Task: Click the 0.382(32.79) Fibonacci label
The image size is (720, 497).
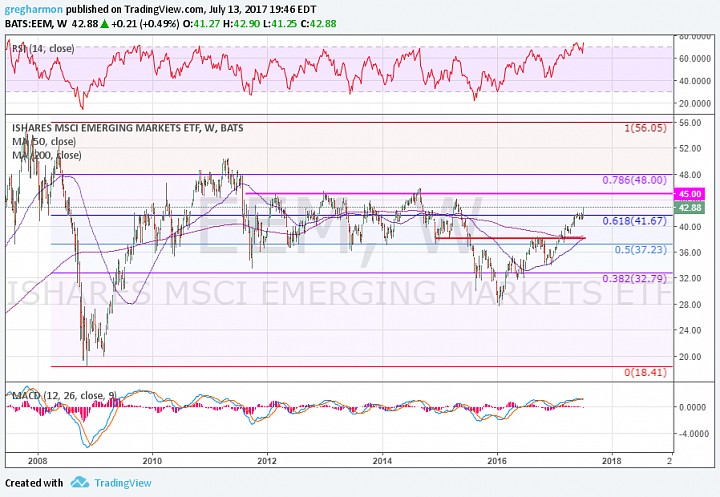Action: pos(634,278)
